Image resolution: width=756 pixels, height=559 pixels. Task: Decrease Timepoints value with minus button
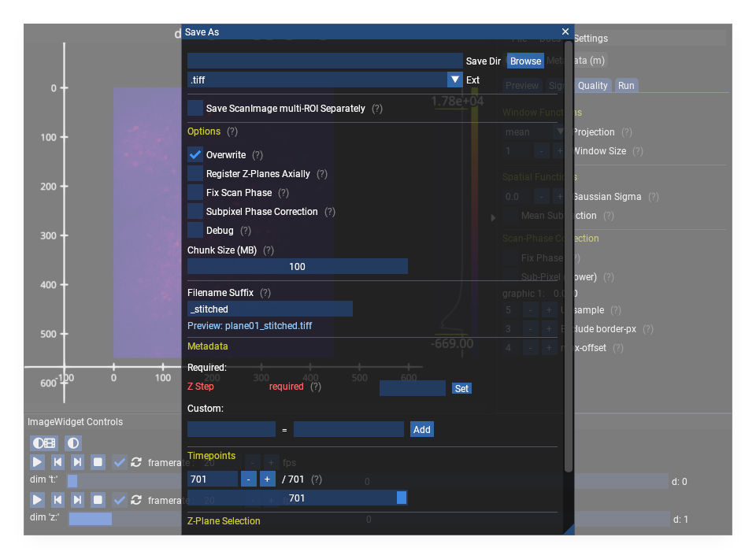(248, 479)
